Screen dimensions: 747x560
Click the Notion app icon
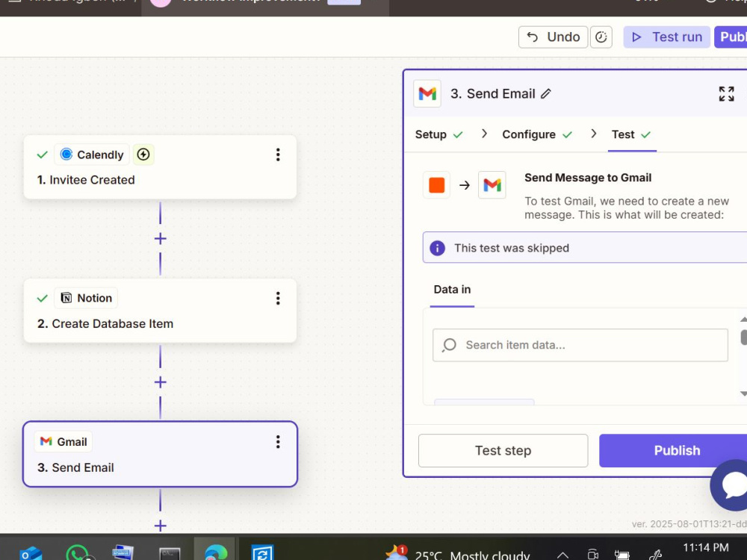coord(66,298)
